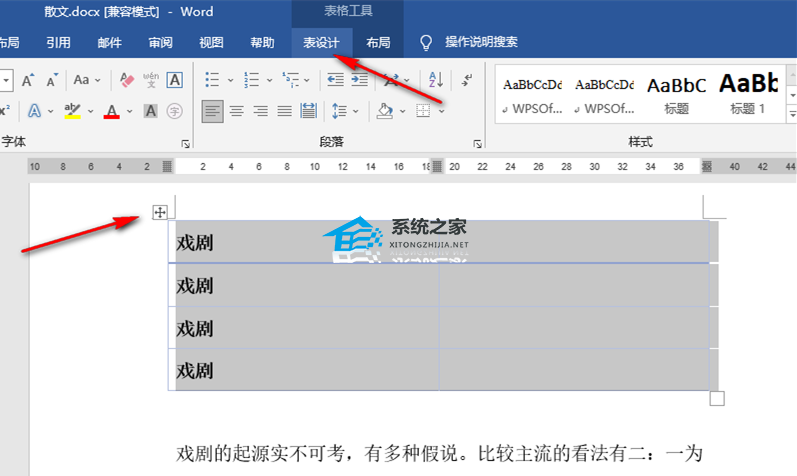Screen dimensions: 797x476
Task: Apply the 标题 1 style
Action: coord(748,95)
